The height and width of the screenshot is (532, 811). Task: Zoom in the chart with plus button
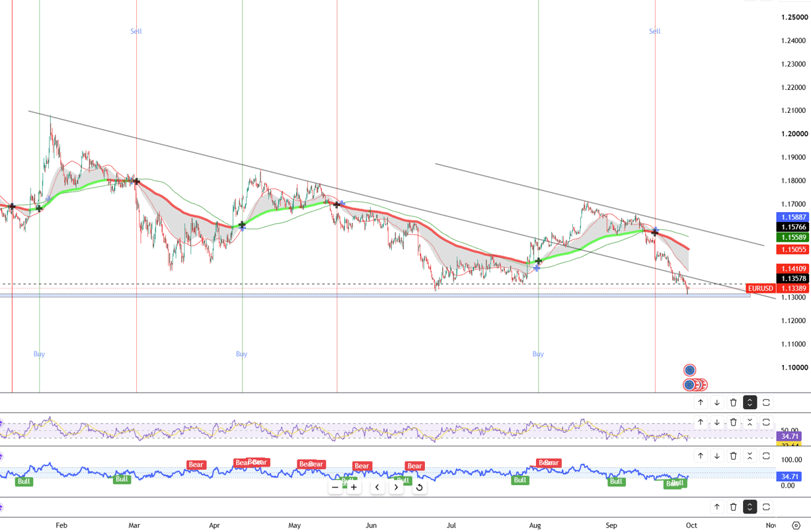click(x=354, y=488)
